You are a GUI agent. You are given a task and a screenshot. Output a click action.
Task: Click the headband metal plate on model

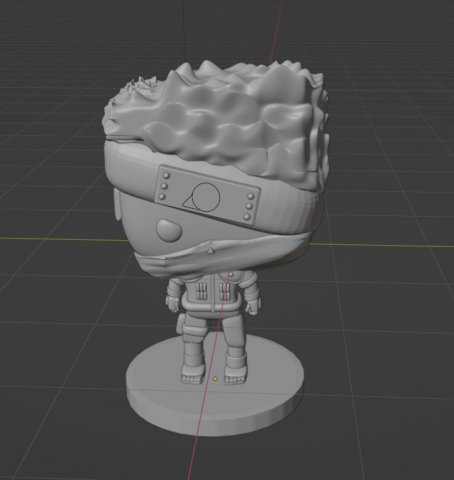pos(207,194)
